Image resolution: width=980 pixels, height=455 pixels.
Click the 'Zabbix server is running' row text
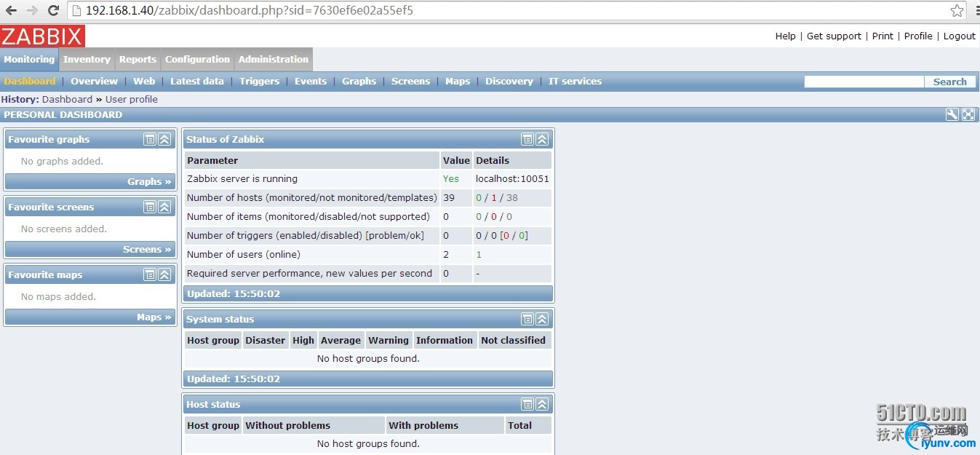pos(242,178)
